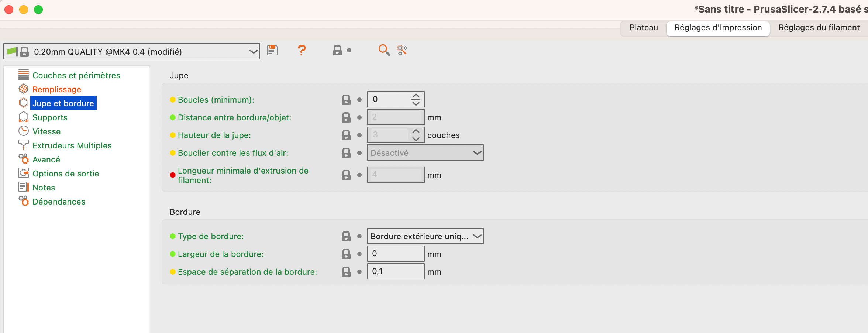Open the Bouclier contre les flux d'air dropdown
Screen dimensions: 868x333
425,153
